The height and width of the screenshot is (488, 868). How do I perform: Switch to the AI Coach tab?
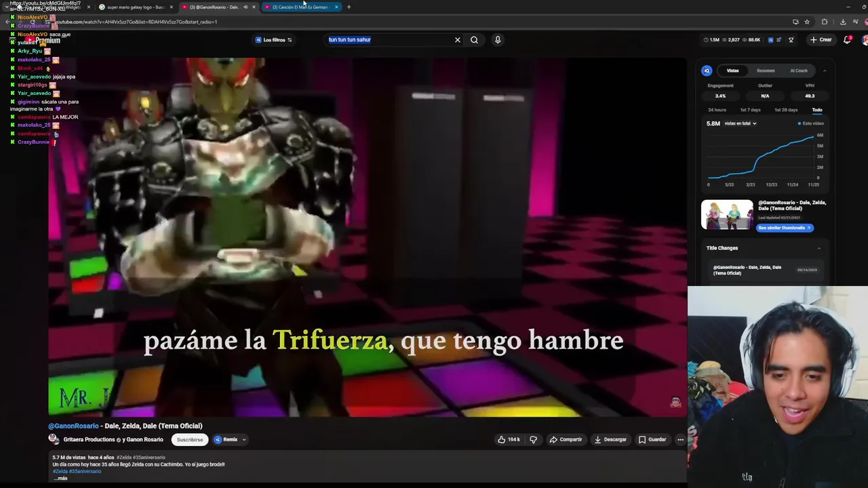pyautogui.click(x=799, y=70)
